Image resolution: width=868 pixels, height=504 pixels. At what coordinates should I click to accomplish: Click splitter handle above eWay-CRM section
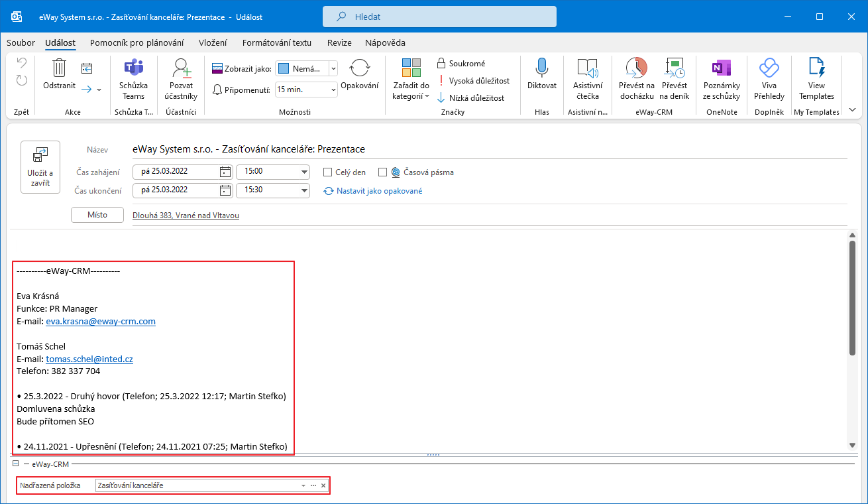[433, 455]
